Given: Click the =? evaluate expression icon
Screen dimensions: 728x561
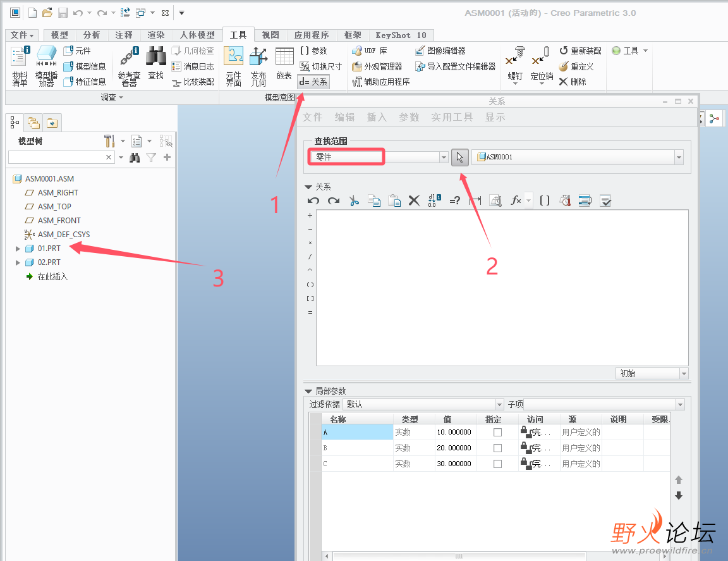Looking at the screenshot, I should (x=454, y=200).
